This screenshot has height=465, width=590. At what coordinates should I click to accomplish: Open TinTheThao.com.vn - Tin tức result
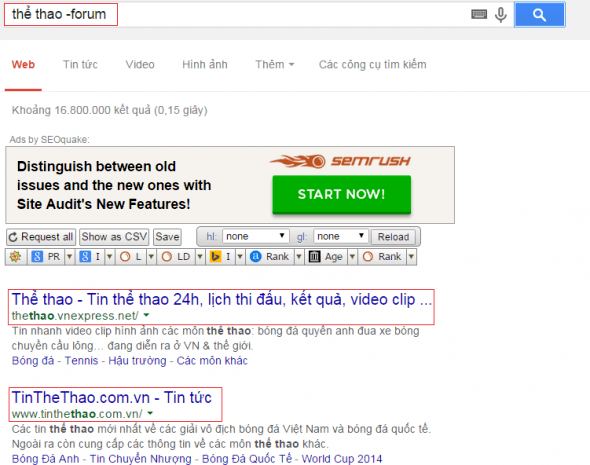(112, 397)
